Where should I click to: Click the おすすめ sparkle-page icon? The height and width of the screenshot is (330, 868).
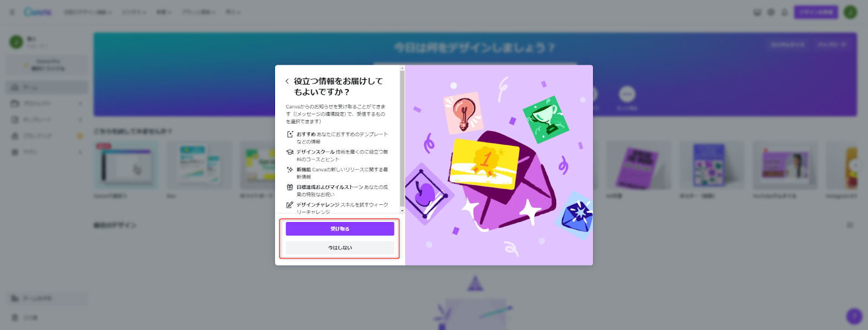[x=290, y=134]
